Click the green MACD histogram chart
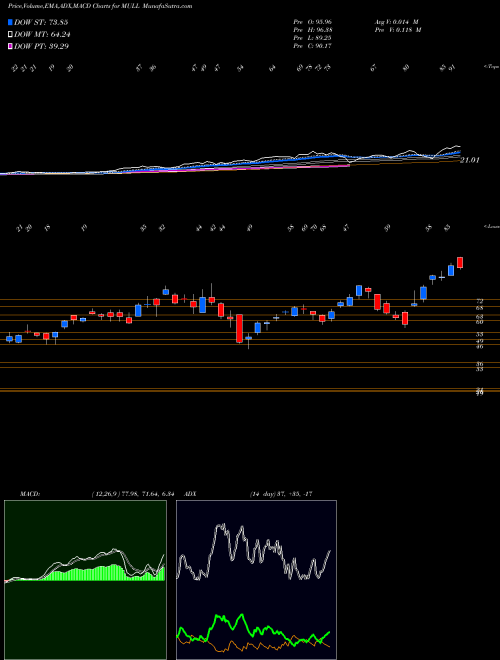The width and height of the screenshot is (500, 660). (85, 580)
